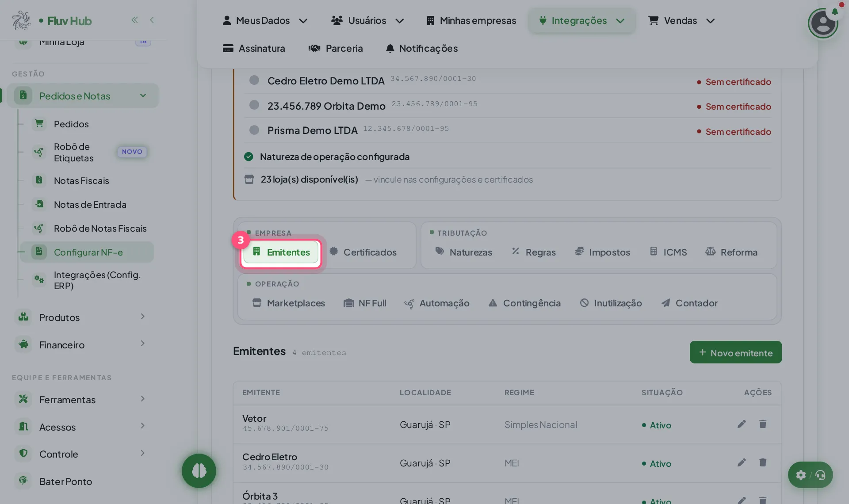Select the Emitentes tab

[281, 252]
